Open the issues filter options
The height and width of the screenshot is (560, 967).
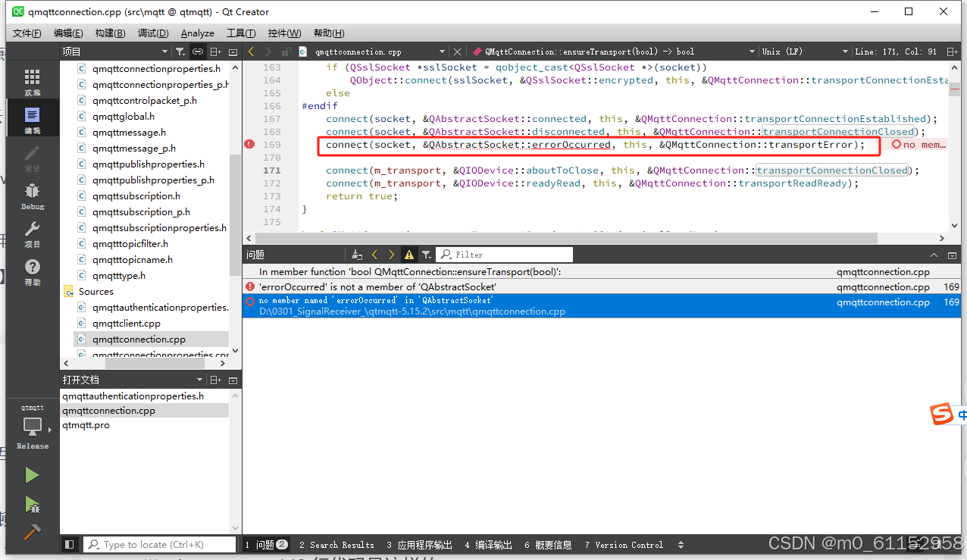tap(426, 254)
